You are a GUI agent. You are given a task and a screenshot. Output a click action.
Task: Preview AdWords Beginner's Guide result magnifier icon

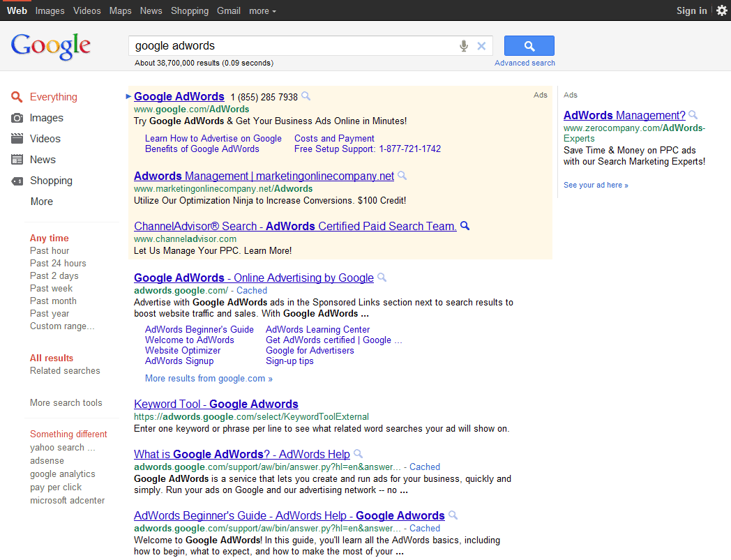point(453,515)
